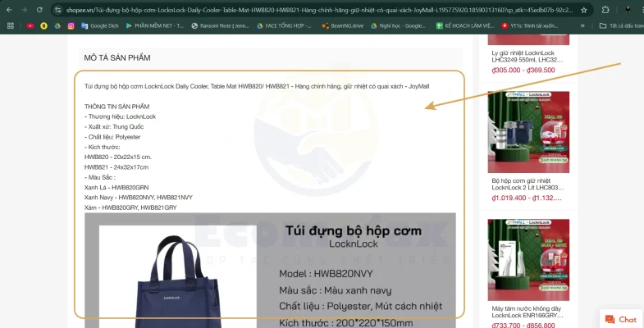Open the PHẦN MỀM NET bookmark

pos(154,25)
